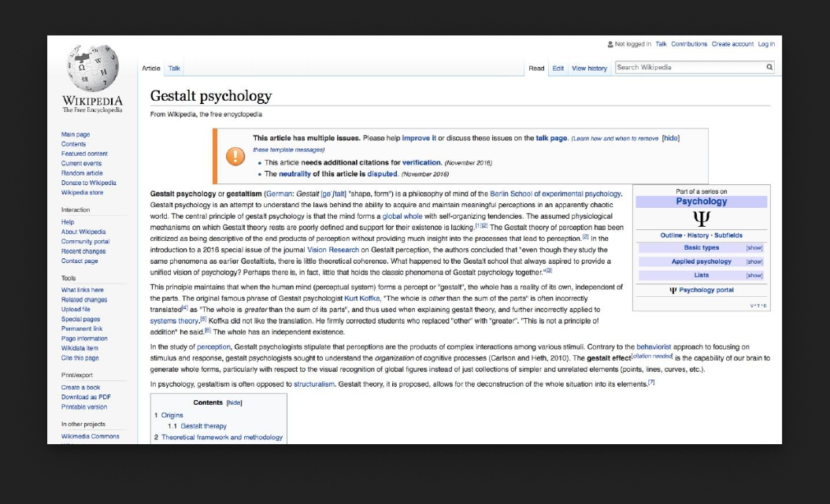Hide the article issues box
The height and width of the screenshot is (504, 830).
(671, 138)
